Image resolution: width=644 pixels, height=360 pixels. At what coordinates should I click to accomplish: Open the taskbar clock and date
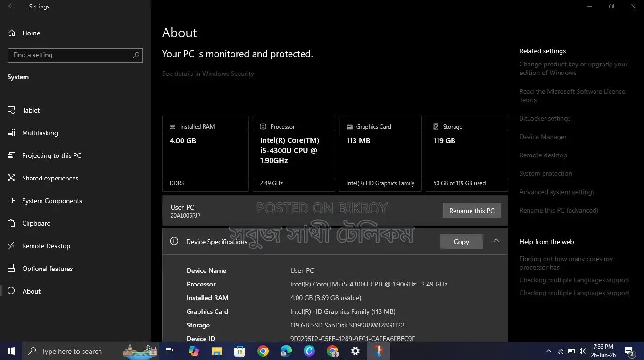tap(603, 351)
